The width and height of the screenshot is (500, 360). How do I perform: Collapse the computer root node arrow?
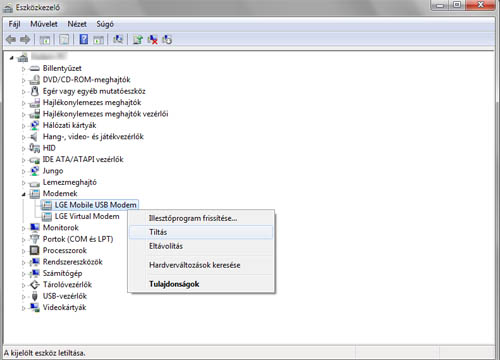point(12,58)
